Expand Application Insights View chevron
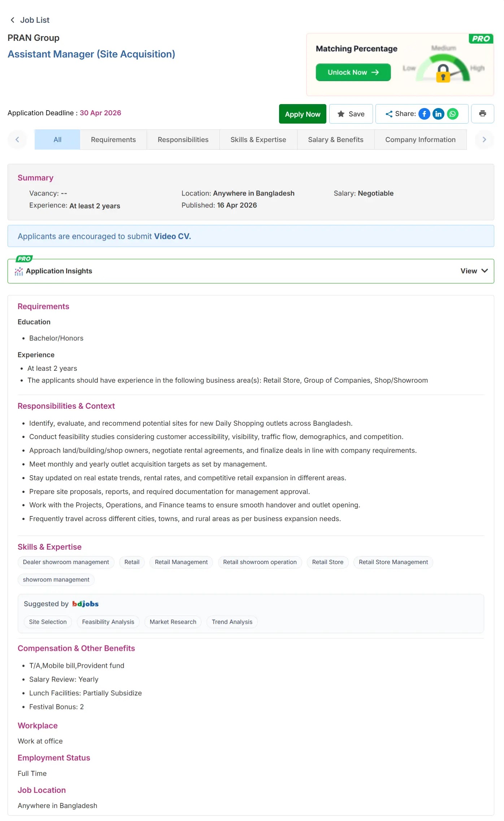This screenshot has width=504, height=821. click(485, 271)
